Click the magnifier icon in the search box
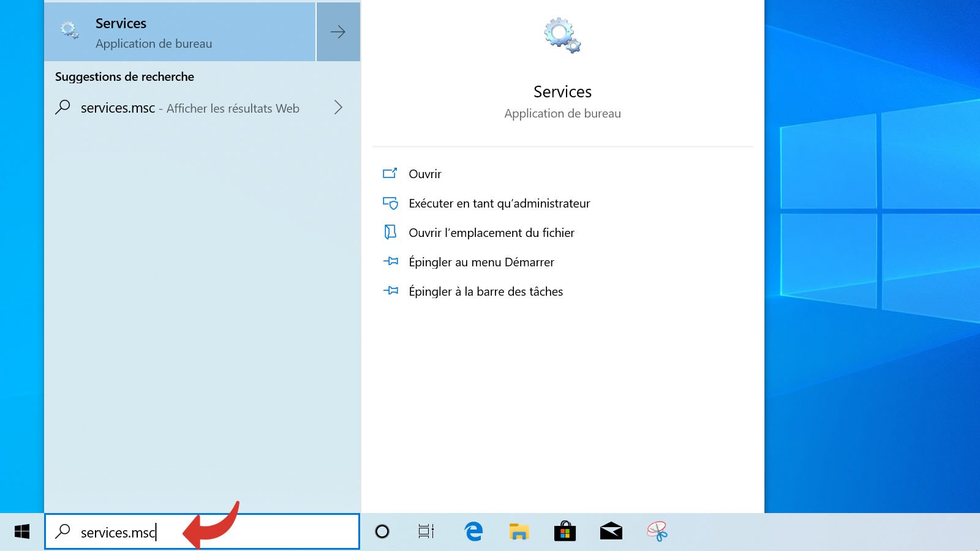This screenshot has height=551, width=980. pos(63,531)
